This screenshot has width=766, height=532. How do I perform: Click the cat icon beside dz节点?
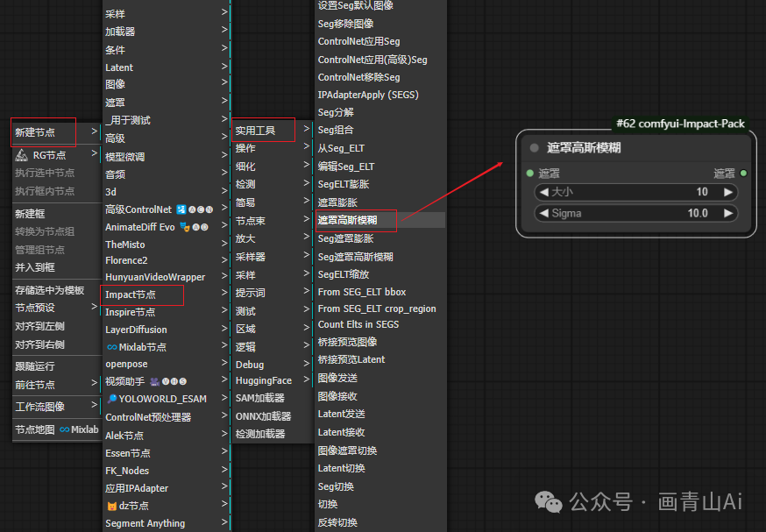pyautogui.click(x=112, y=506)
